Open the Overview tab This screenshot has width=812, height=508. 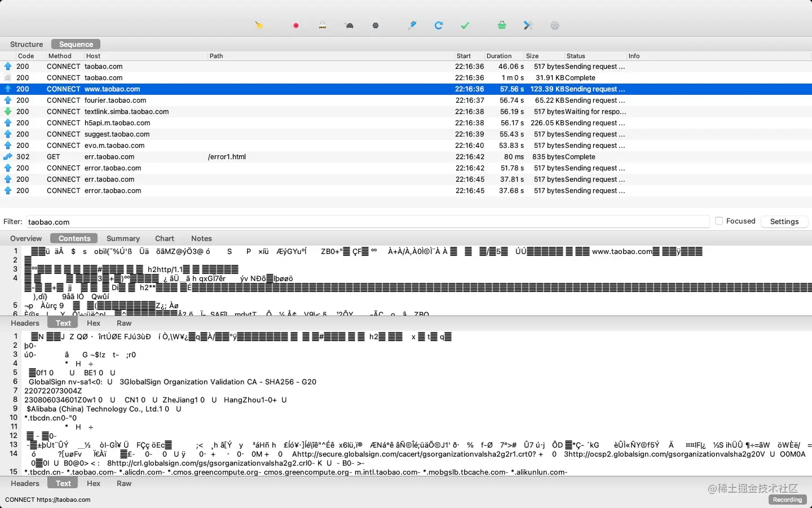(26, 238)
